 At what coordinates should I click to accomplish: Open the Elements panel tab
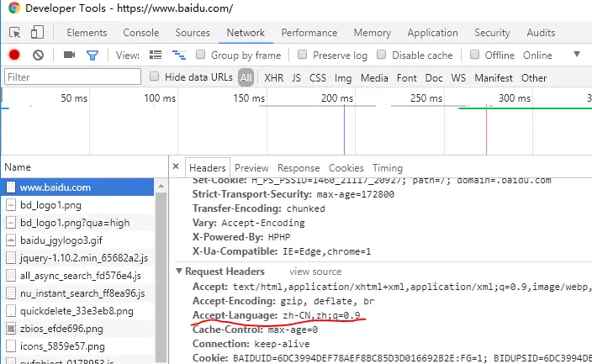coord(87,33)
